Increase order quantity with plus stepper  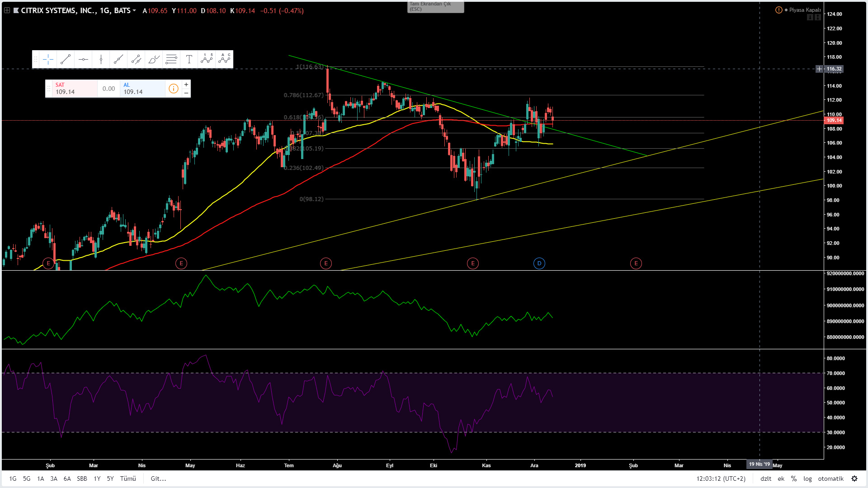tap(186, 84)
